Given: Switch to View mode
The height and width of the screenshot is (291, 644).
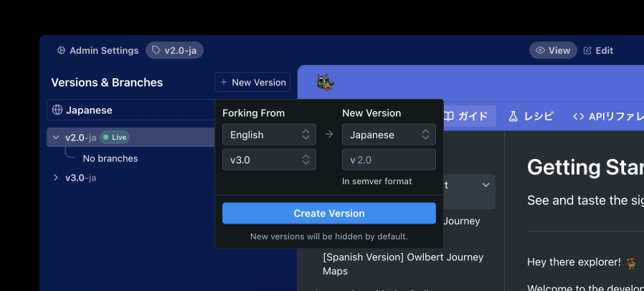Looking at the screenshot, I should point(553,50).
